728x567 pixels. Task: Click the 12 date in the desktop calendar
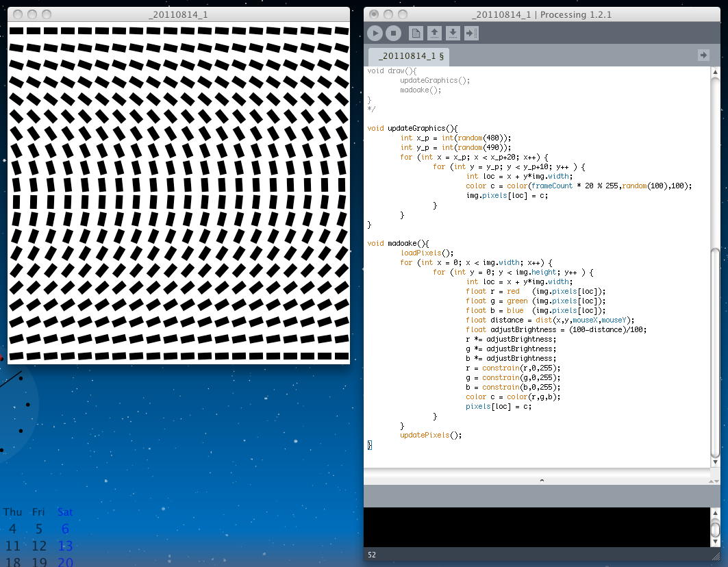[39, 546]
